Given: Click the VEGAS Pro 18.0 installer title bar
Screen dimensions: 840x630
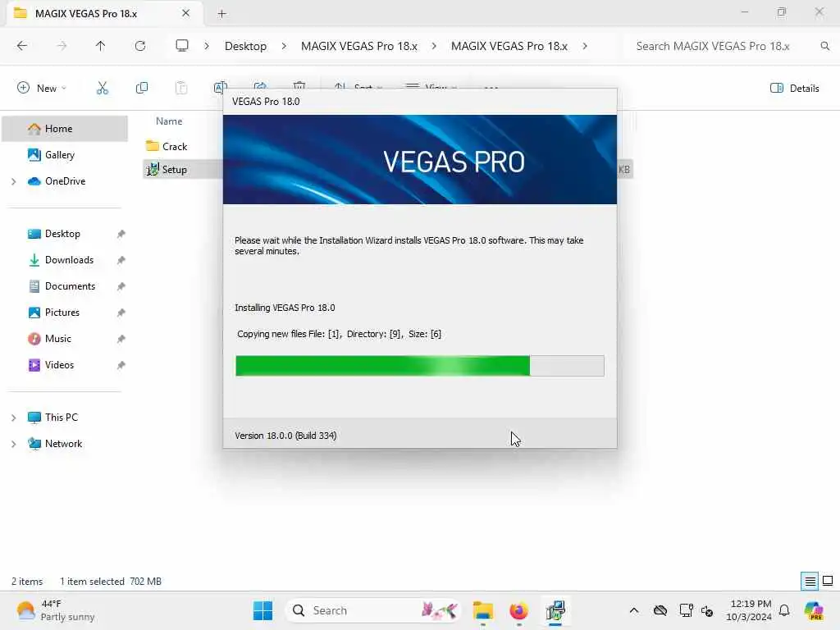Looking at the screenshot, I should pos(420,102).
